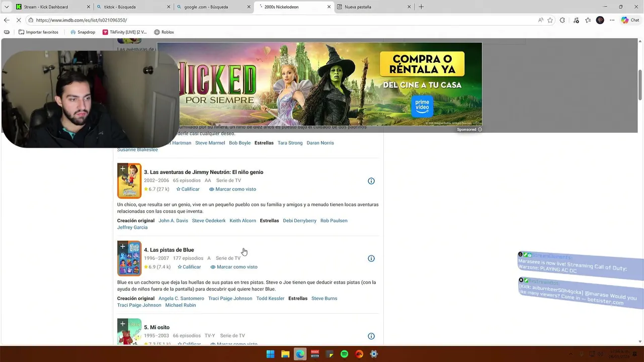The image size is (644, 362).
Task: Open Windows Start menu
Action: (270, 354)
